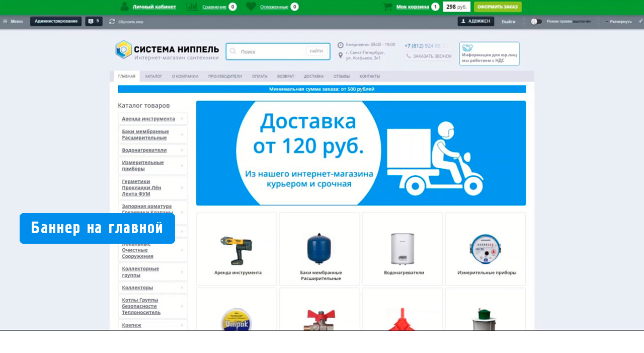Open the Моя корзина link
Screen dimensions: 644x353
pyautogui.click(x=413, y=7)
